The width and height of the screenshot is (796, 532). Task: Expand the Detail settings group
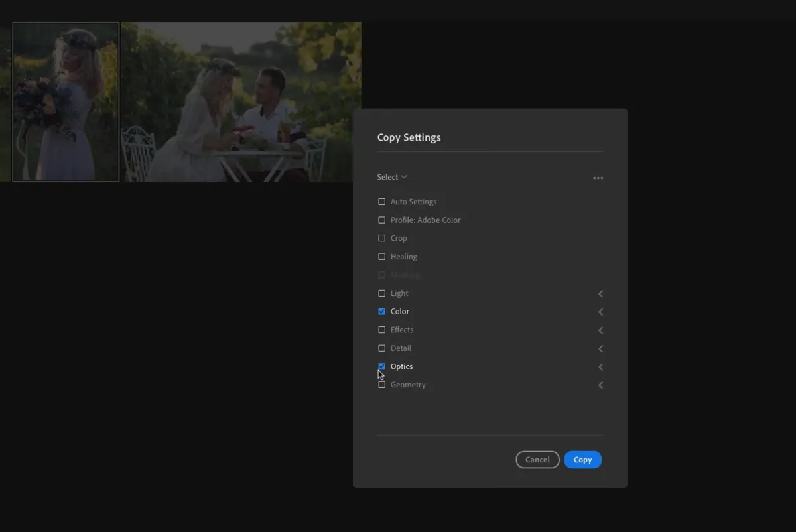pyautogui.click(x=600, y=348)
